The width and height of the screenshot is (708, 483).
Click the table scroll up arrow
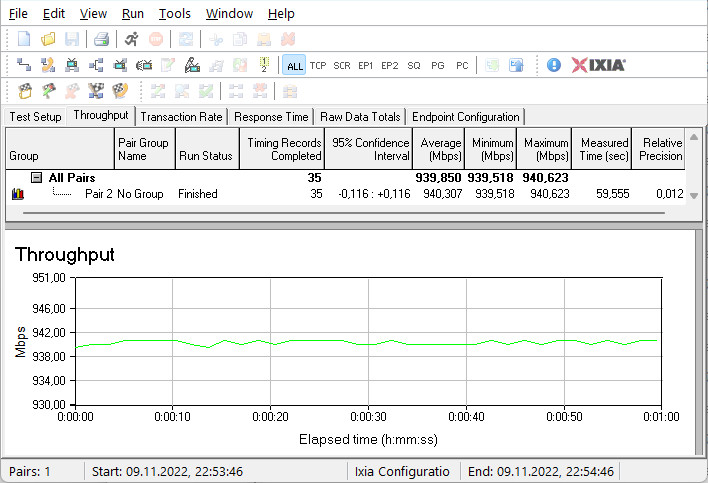pyautogui.click(x=694, y=136)
